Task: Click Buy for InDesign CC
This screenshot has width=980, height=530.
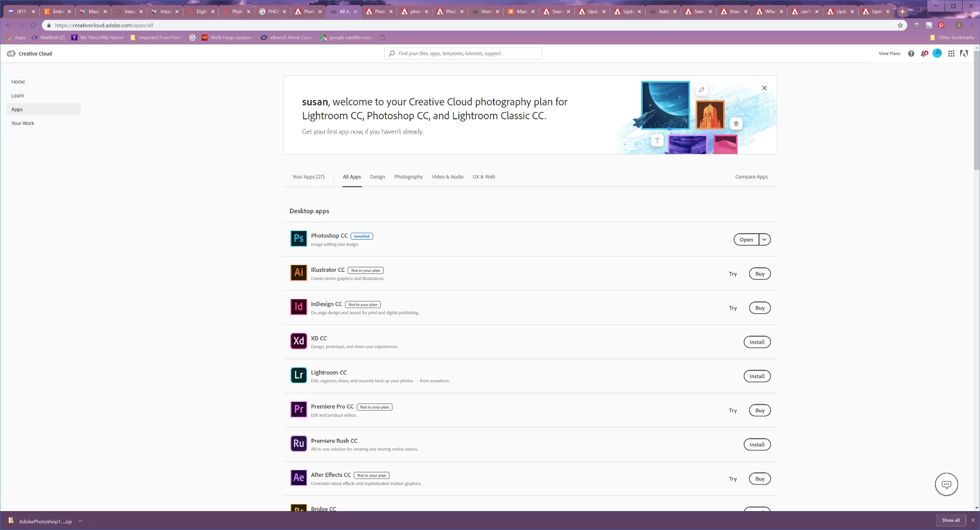Action: (760, 308)
